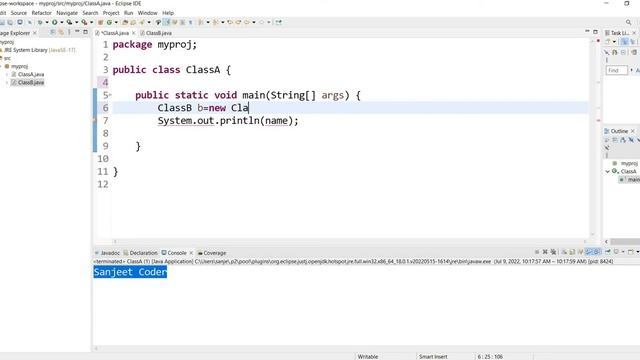Open the Help menu
Image resolution: width=640 pixels, height=360 pixels.
click(x=168, y=13)
